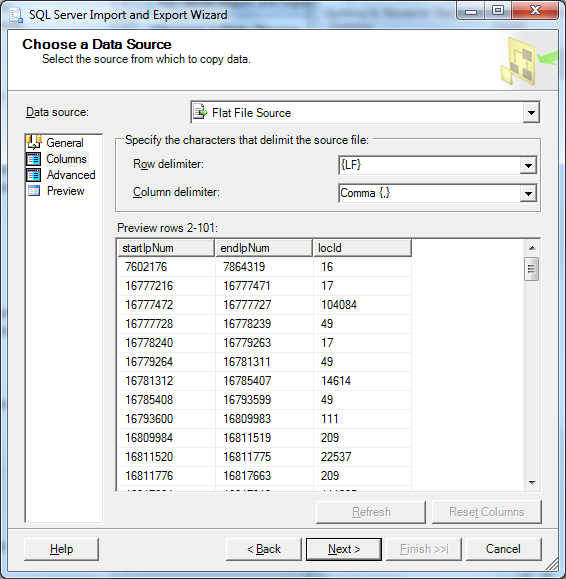Image resolution: width=566 pixels, height=579 pixels.
Task: Click the Refresh button
Action: click(x=371, y=512)
